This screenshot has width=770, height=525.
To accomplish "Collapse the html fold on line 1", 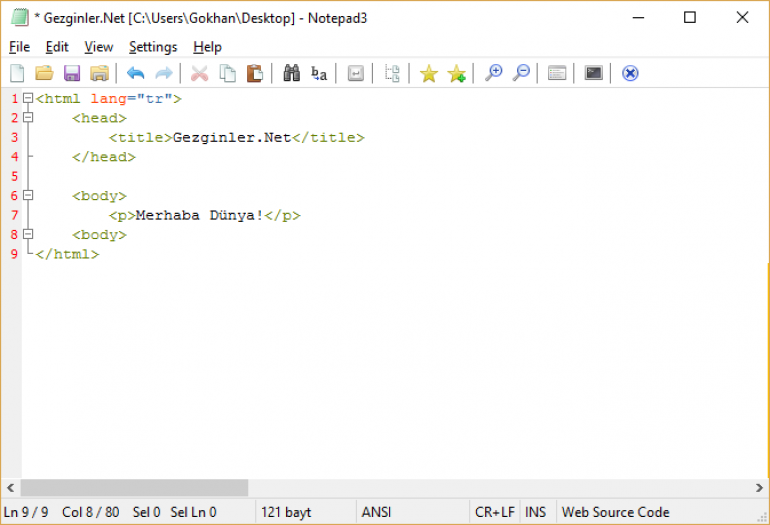I will [x=28, y=98].
